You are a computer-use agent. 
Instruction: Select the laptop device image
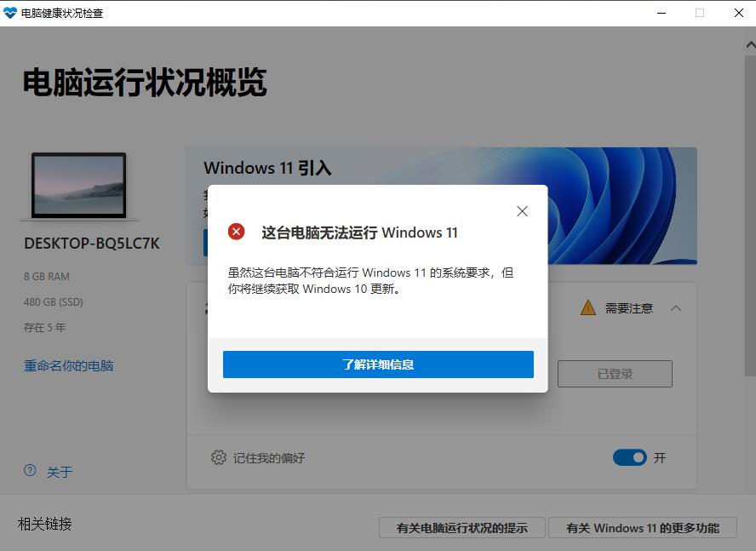tap(79, 186)
